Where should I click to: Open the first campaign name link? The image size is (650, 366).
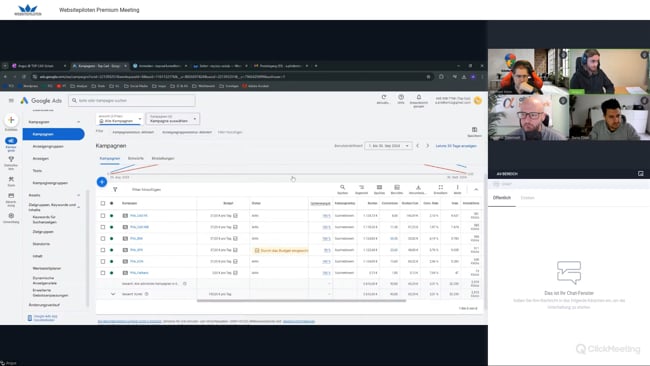pyautogui.click(x=138, y=216)
